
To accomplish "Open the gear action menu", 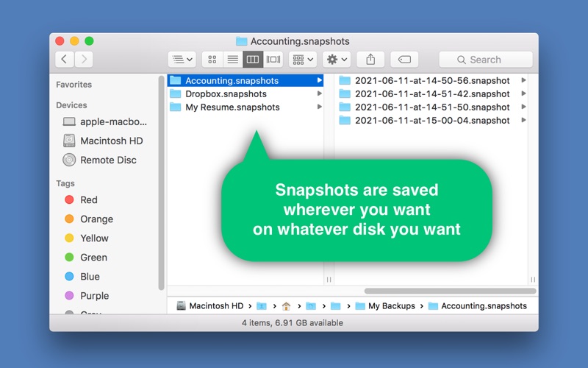I will 337,60.
